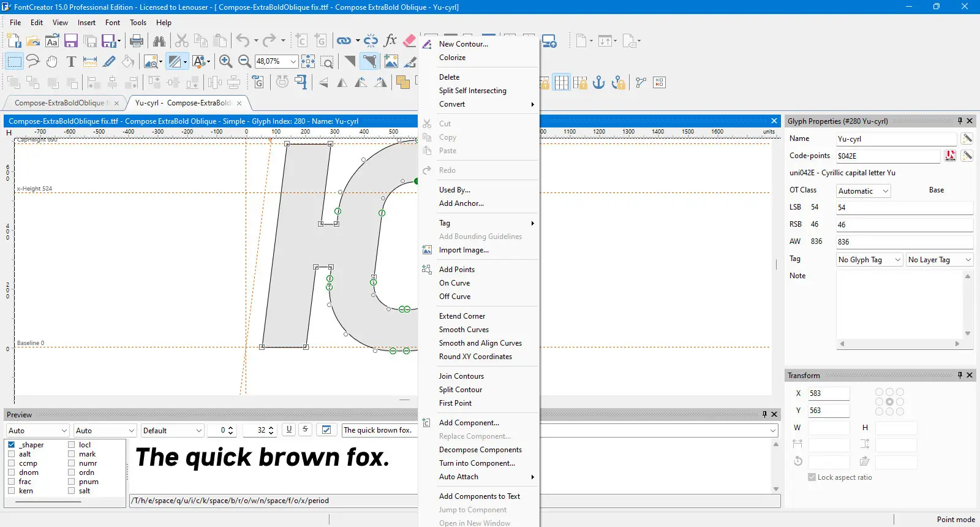Enable the mark feature checkbox
The width and height of the screenshot is (980, 527).
(72, 454)
